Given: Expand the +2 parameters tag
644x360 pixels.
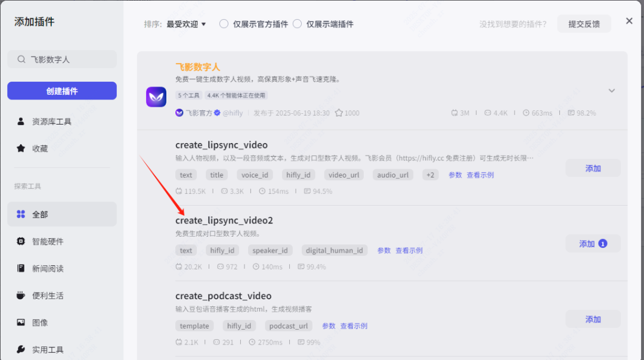Looking at the screenshot, I should (x=430, y=175).
